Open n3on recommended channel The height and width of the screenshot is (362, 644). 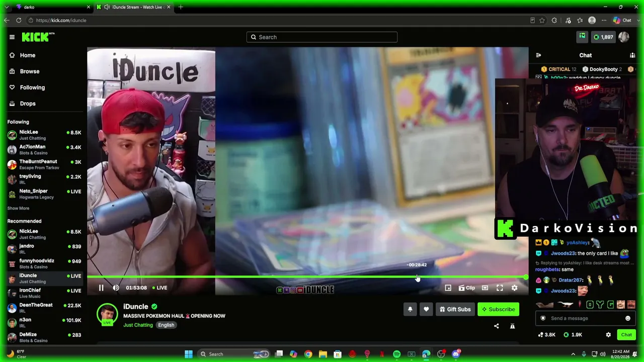tap(44, 322)
